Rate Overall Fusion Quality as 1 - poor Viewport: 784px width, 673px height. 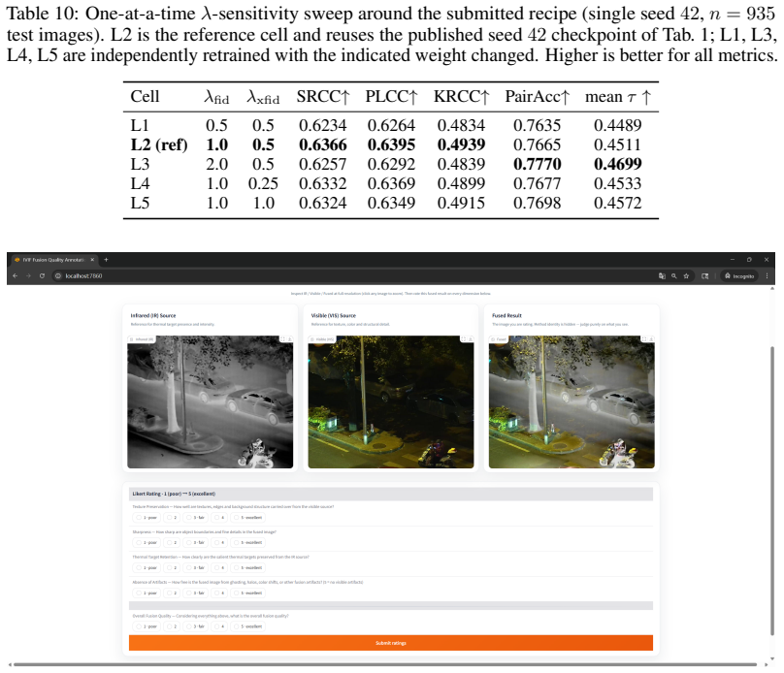point(147,626)
